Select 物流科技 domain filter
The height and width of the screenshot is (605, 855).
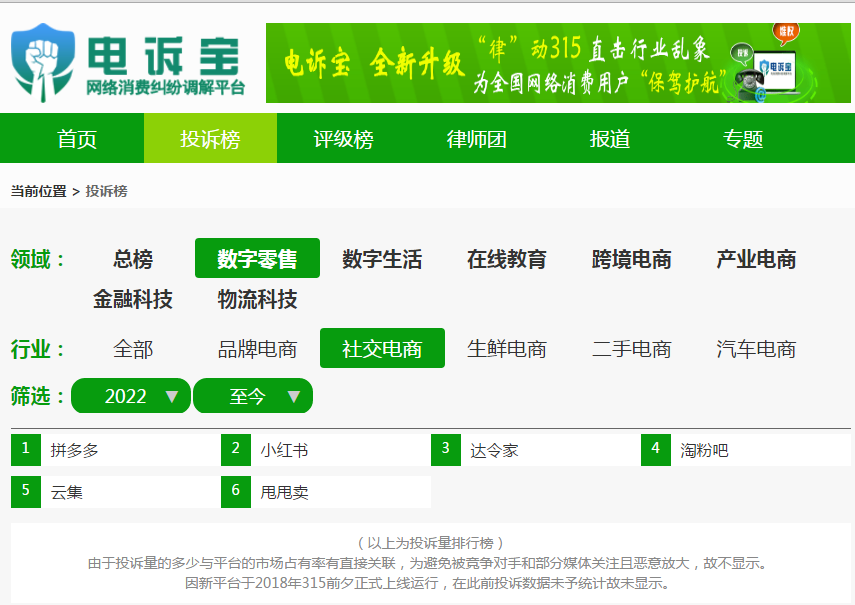pyautogui.click(x=257, y=299)
